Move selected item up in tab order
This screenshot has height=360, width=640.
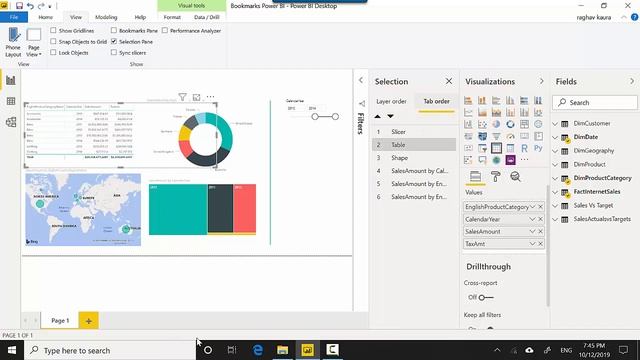point(378,116)
